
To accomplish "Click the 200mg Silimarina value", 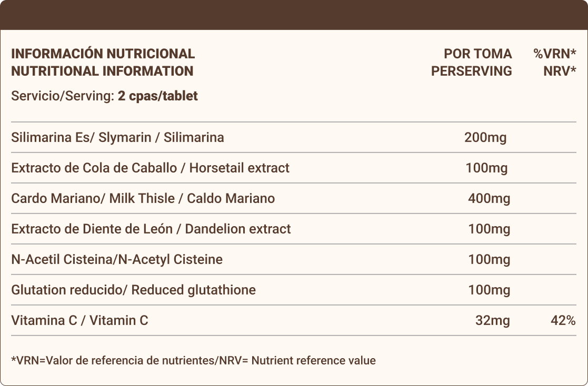I will tap(485, 138).
